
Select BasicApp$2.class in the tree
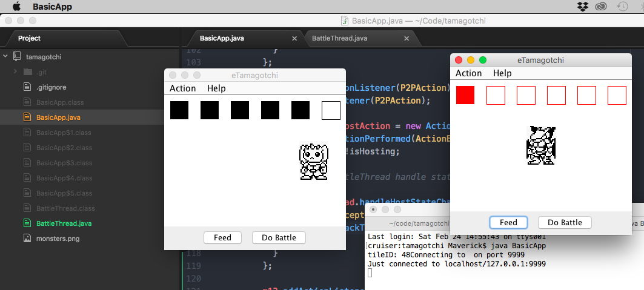pyautogui.click(x=64, y=148)
